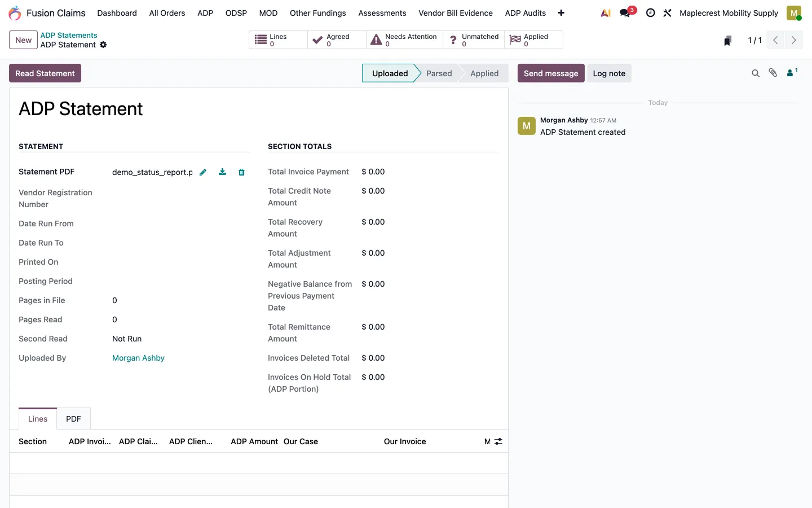This screenshot has height=508, width=812.
Task: Open the Needs Attention stat button
Action: pos(404,40)
